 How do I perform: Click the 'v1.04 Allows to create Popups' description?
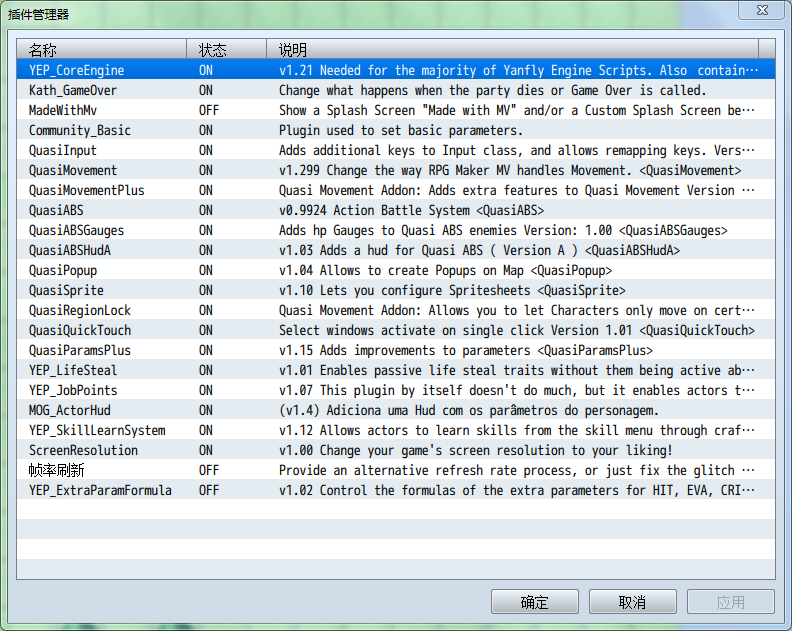(x=445, y=270)
